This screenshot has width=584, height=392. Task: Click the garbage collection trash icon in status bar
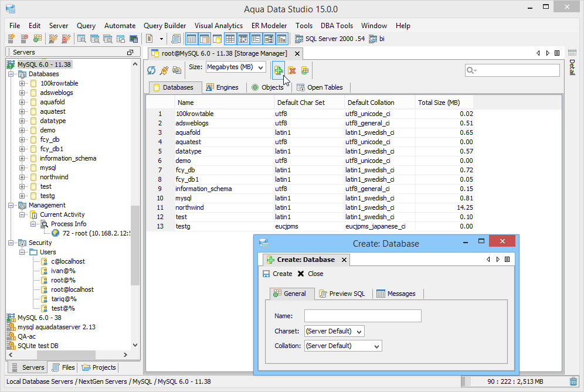pyautogui.click(x=573, y=381)
